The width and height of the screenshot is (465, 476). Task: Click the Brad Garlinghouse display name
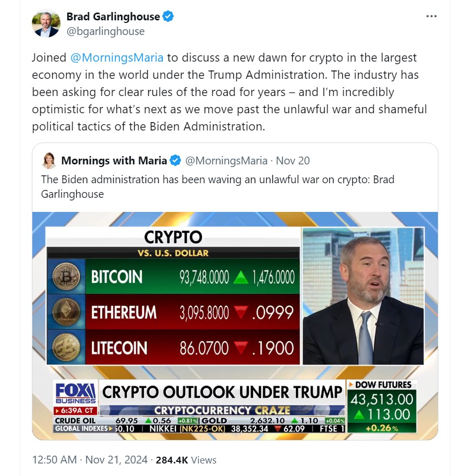pyautogui.click(x=113, y=16)
